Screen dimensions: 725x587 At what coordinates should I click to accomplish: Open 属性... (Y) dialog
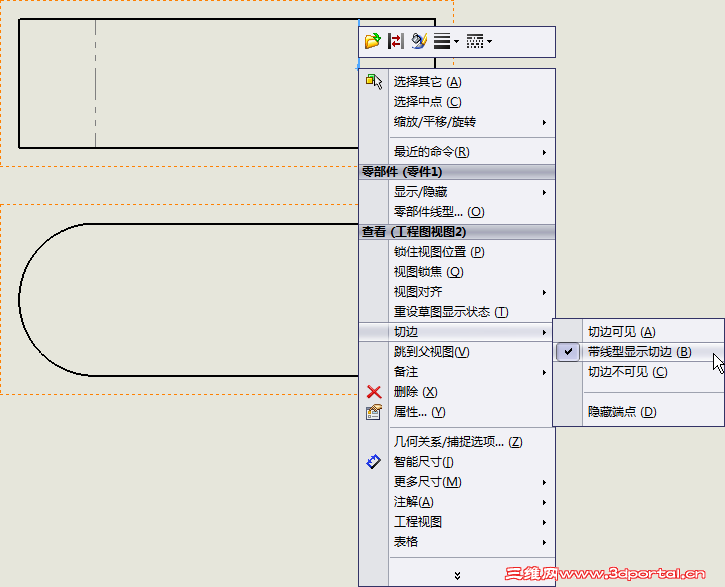point(457,412)
